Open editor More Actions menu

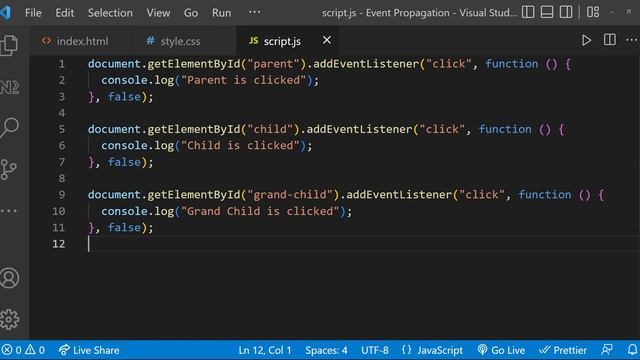pyautogui.click(x=631, y=40)
